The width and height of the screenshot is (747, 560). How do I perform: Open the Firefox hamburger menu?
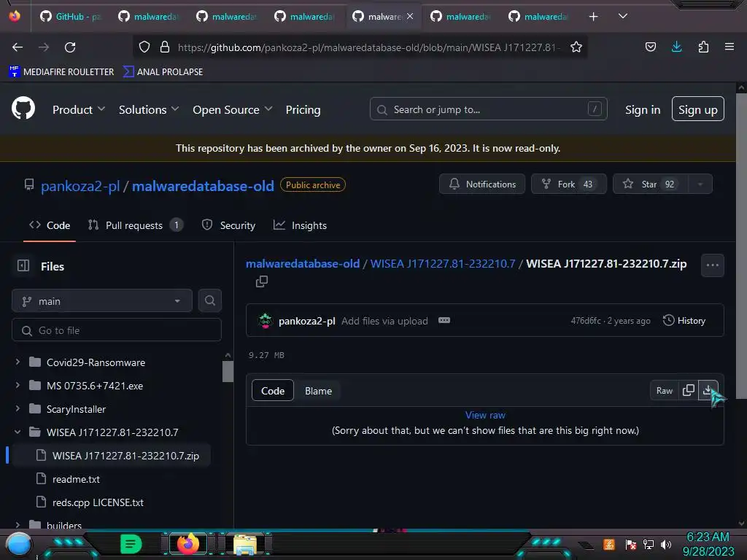729,47
